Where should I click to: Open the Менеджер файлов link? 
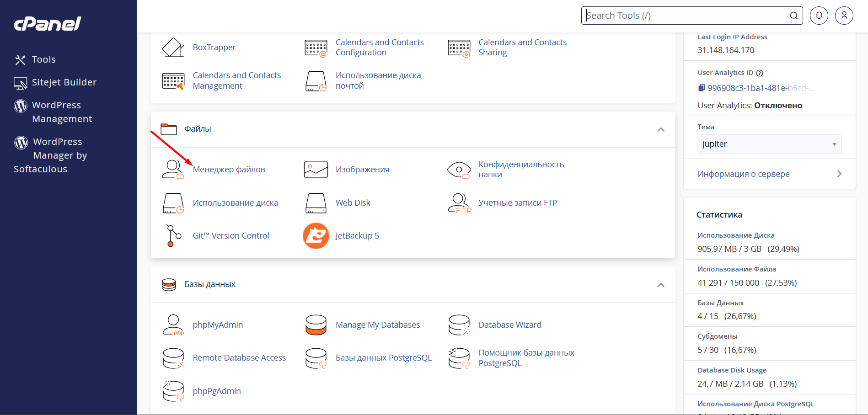pyautogui.click(x=229, y=170)
